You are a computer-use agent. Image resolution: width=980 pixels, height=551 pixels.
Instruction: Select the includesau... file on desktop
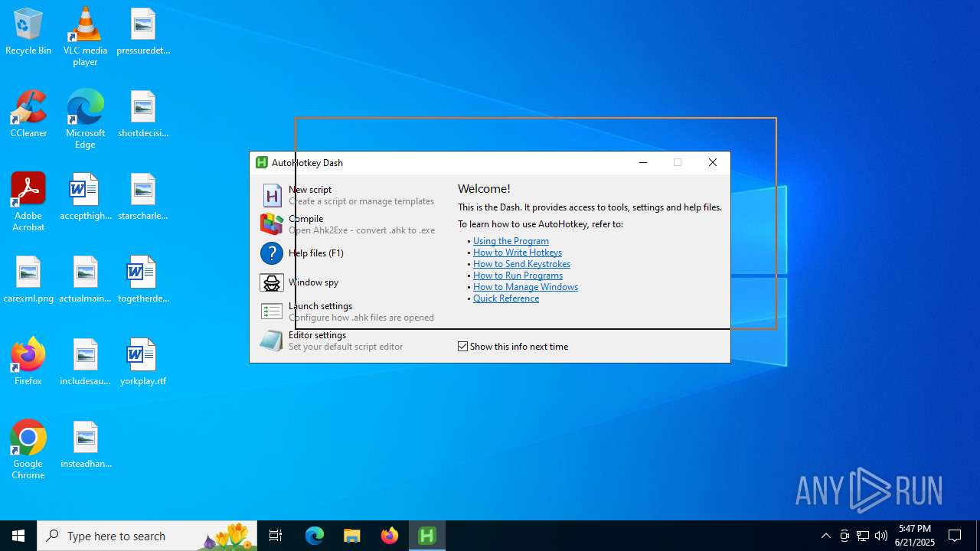click(85, 363)
